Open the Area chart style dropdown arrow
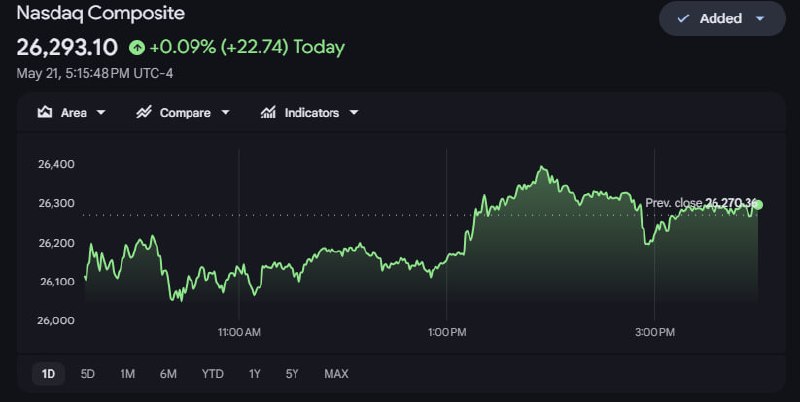 (101, 112)
